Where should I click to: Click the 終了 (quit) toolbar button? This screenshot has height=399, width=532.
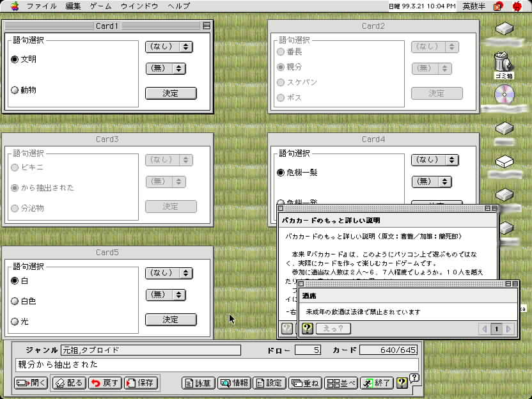click(376, 383)
